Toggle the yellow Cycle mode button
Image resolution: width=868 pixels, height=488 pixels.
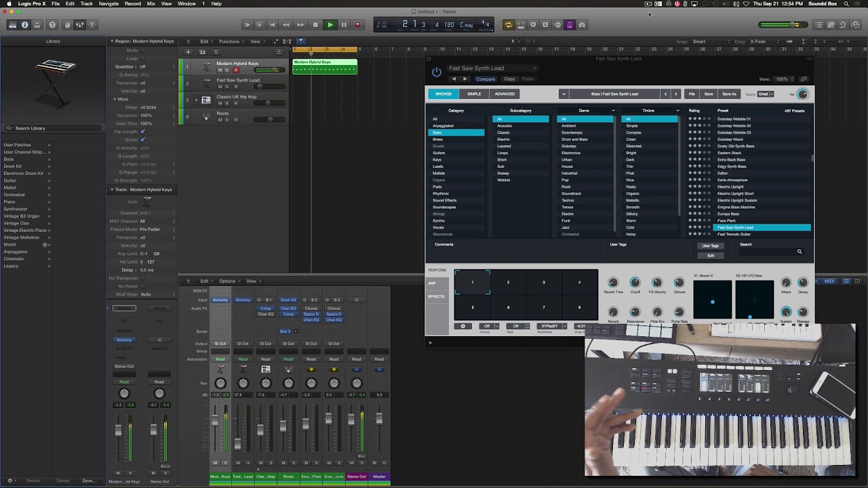(x=508, y=25)
